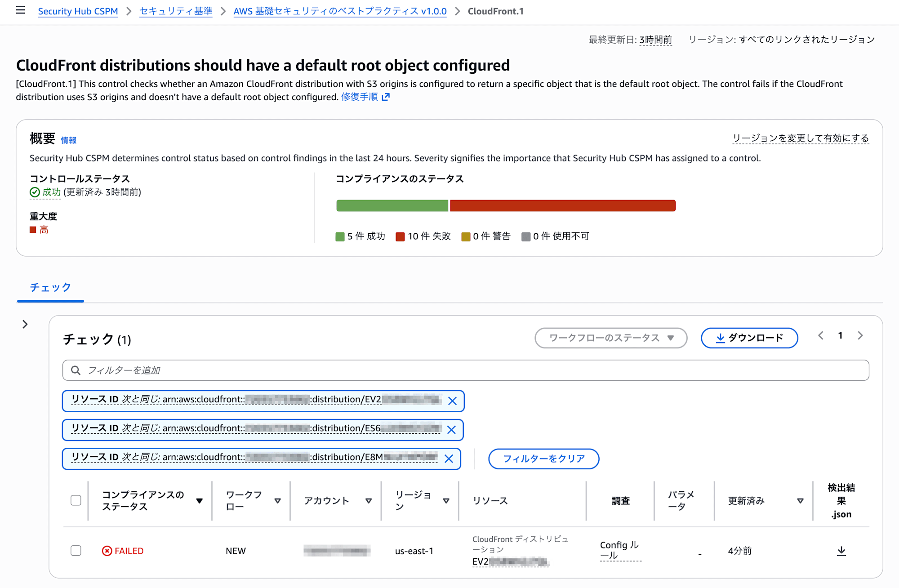Switch to the チェック tab

point(50,288)
